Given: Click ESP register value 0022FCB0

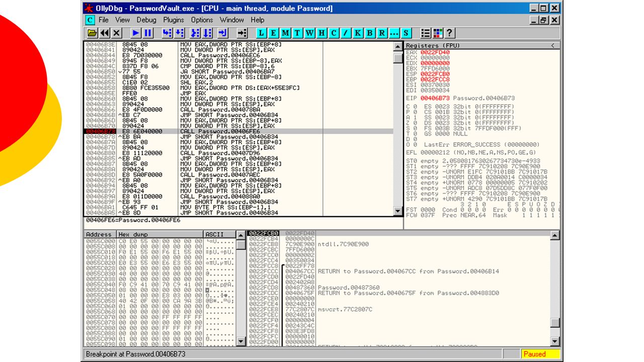Looking at the screenshot, I should click(x=435, y=74).
